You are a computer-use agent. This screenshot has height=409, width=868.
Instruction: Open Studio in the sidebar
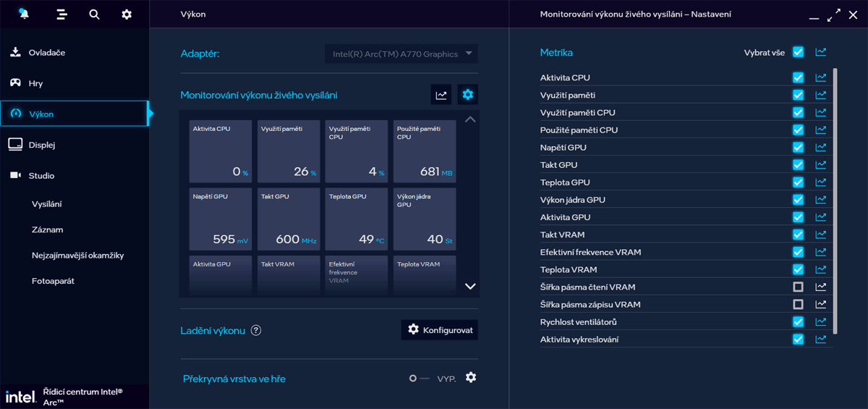75,175
